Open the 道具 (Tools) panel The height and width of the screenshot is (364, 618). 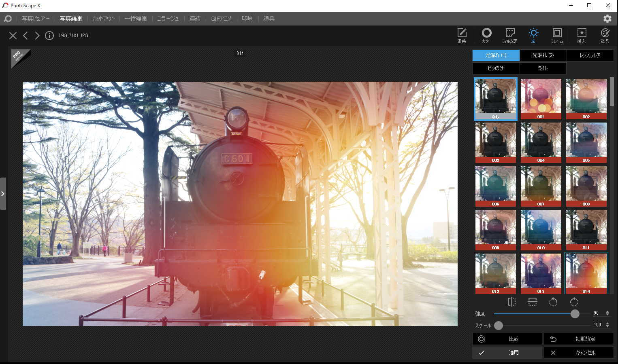click(x=605, y=36)
